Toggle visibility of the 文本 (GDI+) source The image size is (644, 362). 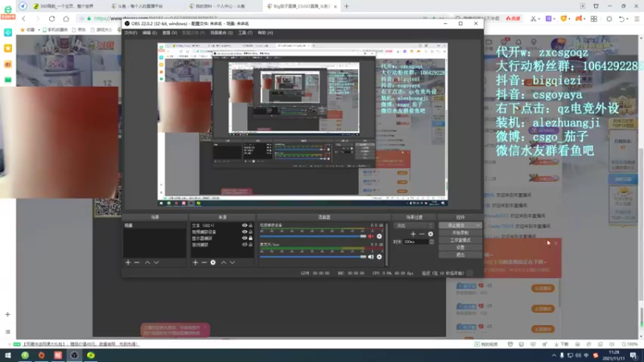[x=245, y=225]
